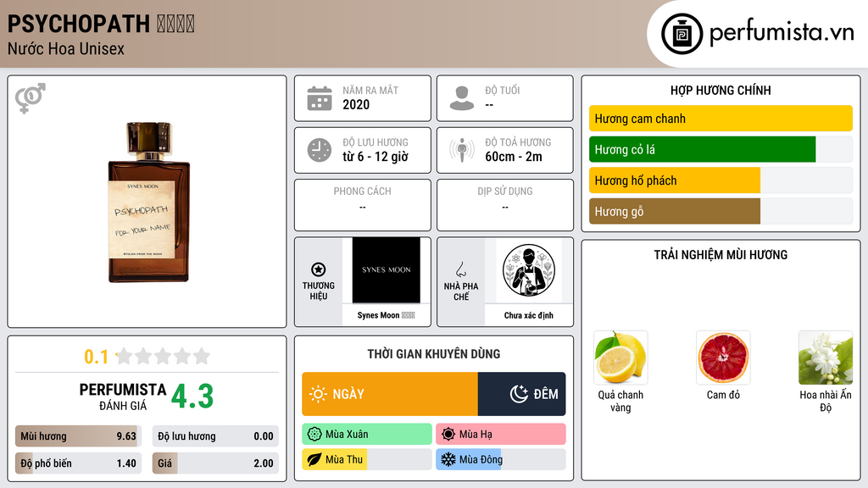Click the Psychopath perfume bottle image
The height and width of the screenshot is (488, 868).
[x=149, y=202]
